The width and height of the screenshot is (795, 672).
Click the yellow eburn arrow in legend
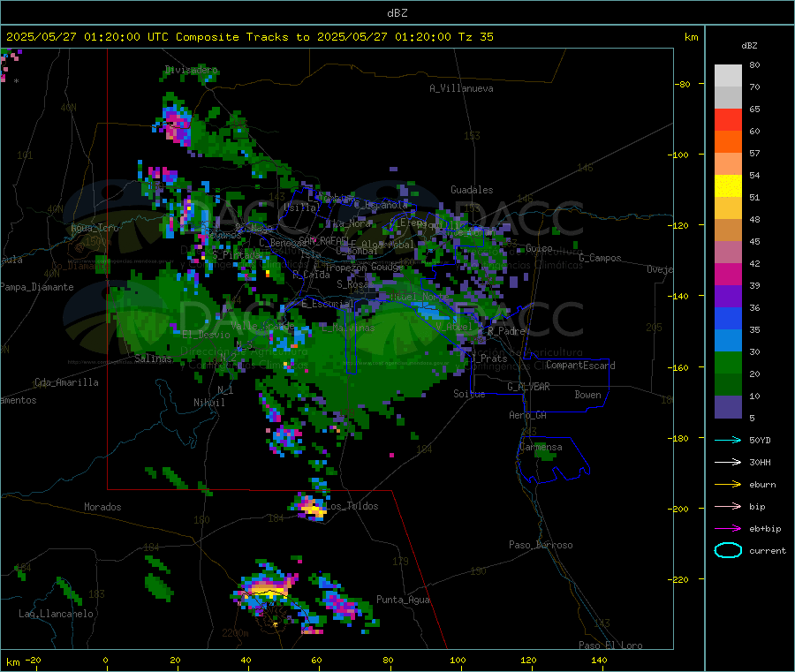[x=728, y=485]
